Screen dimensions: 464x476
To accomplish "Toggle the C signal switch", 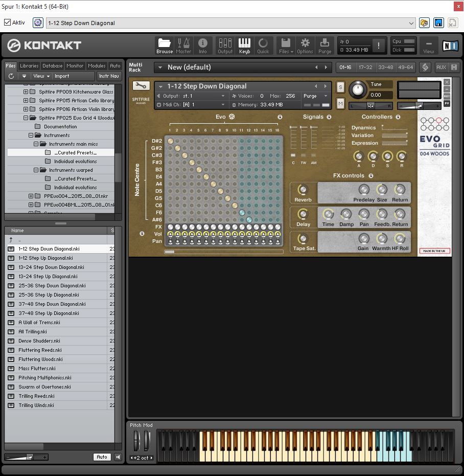I will (293, 155).
